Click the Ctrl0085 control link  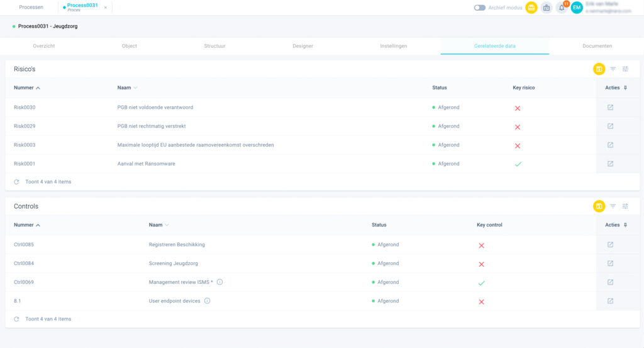24,244
